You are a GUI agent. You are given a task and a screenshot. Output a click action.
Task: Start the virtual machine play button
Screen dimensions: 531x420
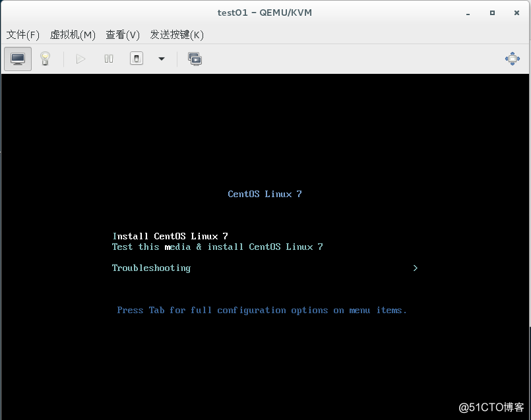pos(80,59)
